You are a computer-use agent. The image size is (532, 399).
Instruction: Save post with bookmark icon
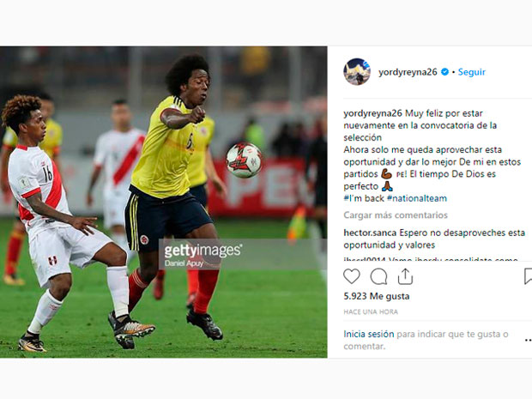tap(528, 276)
